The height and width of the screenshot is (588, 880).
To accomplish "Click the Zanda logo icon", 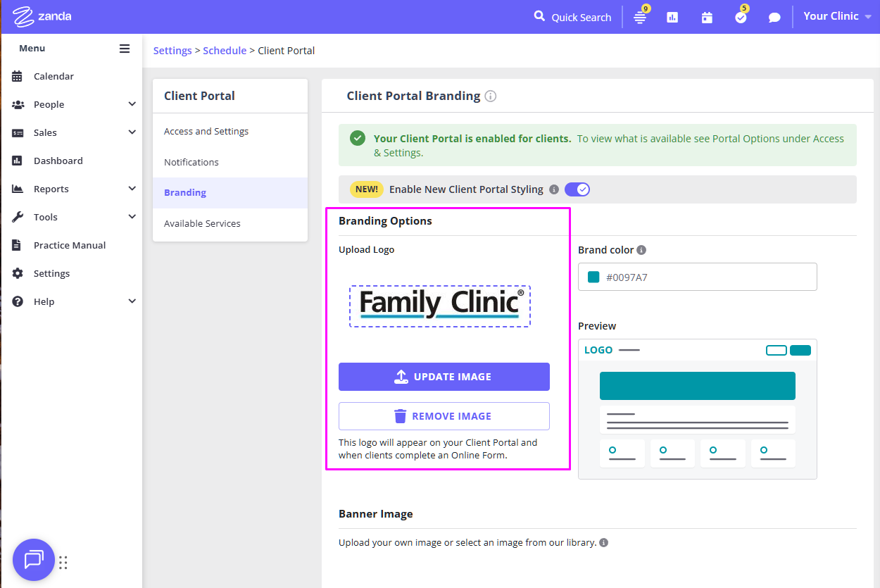I will pyautogui.click(x=24, y=16).
